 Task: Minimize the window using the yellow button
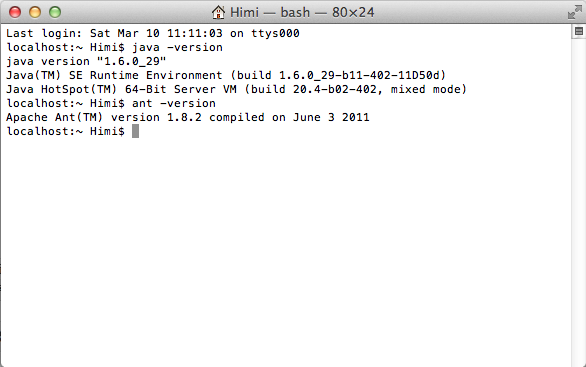click(35, 12)
